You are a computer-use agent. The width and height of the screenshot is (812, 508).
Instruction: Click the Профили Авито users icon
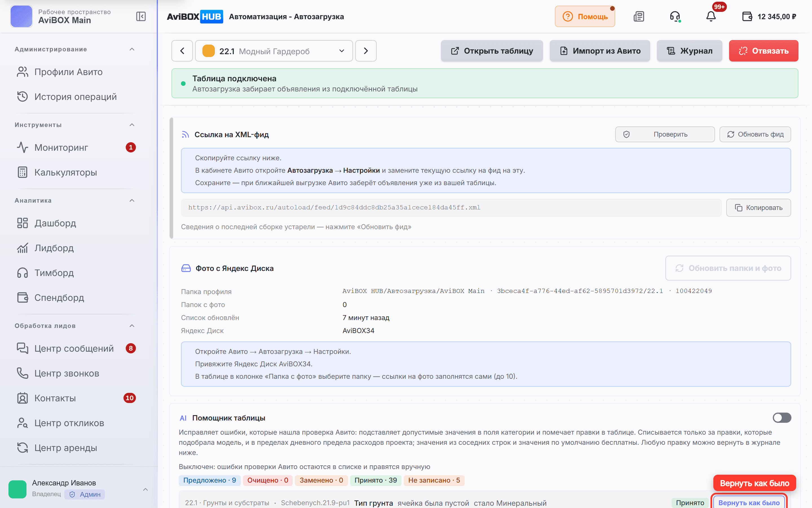(x=23, y=72)
